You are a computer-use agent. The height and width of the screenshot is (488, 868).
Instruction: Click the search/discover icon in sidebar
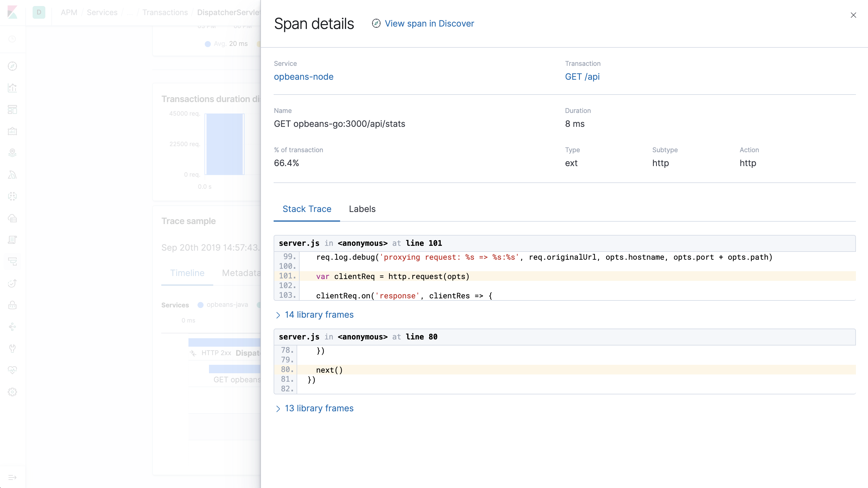[13, 66]
